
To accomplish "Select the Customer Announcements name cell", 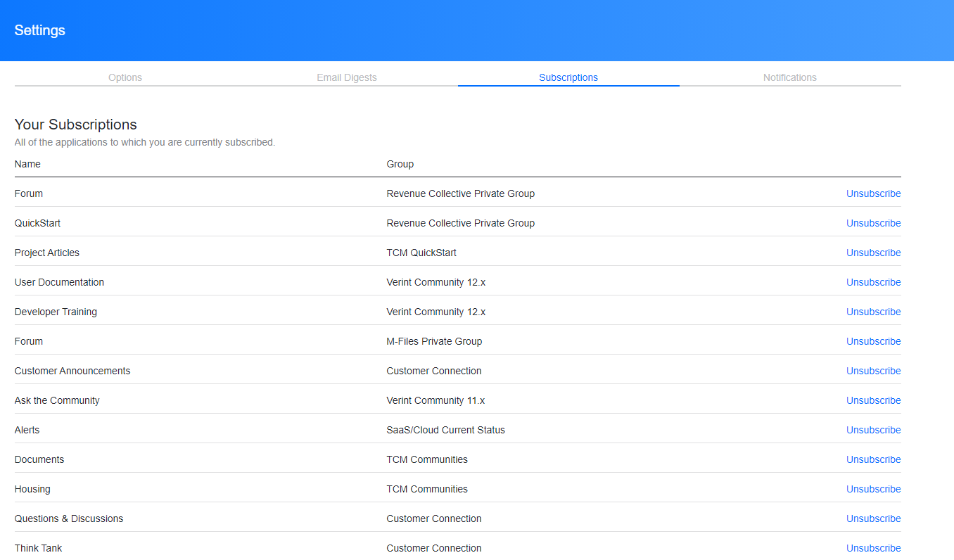I will pos(72,371).
